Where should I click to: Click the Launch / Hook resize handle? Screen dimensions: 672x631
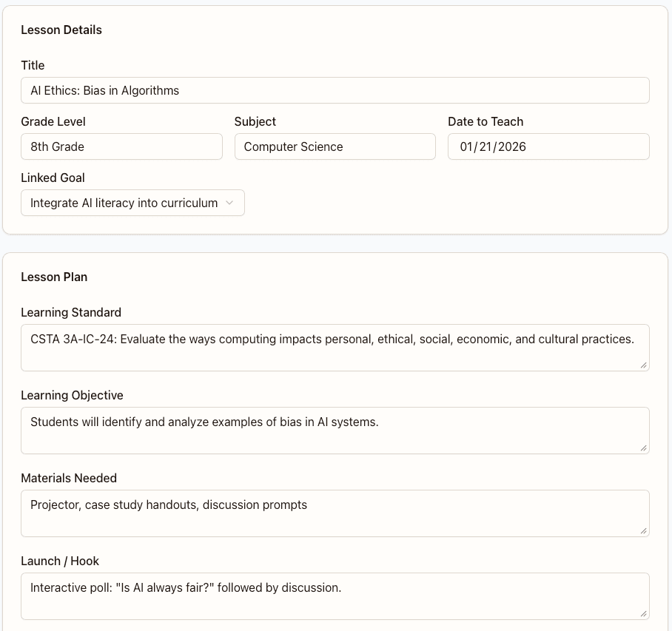point(643,614)
